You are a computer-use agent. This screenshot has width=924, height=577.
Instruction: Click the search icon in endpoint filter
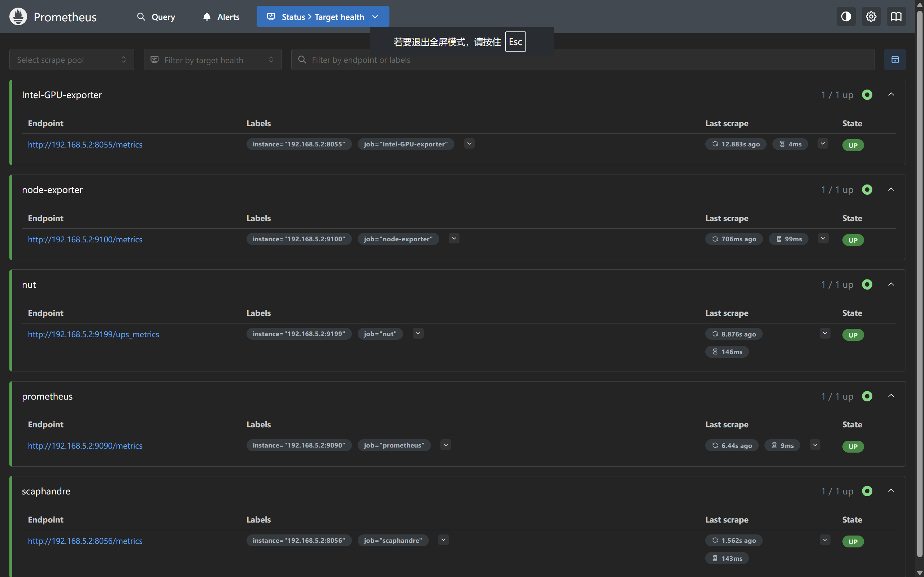[302, 60]
